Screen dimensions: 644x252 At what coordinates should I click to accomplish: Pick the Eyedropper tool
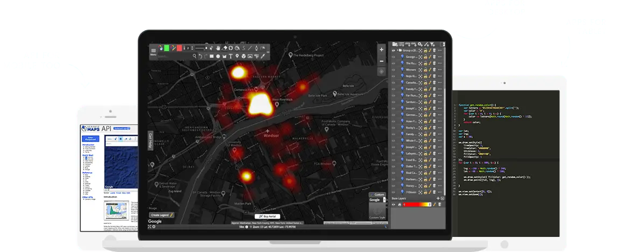263,56
